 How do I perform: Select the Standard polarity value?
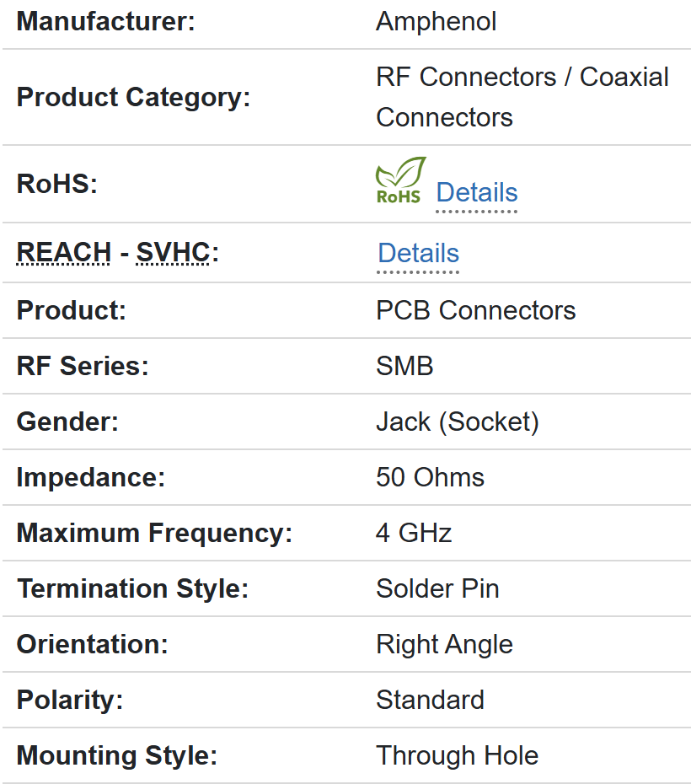pyautogui.click(x=430, y=700)
